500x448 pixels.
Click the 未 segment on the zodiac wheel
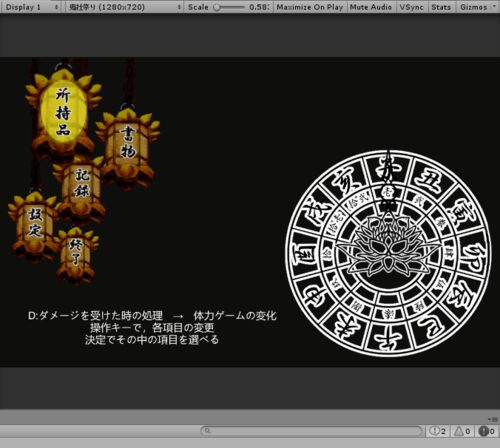[x=347, y=327]
